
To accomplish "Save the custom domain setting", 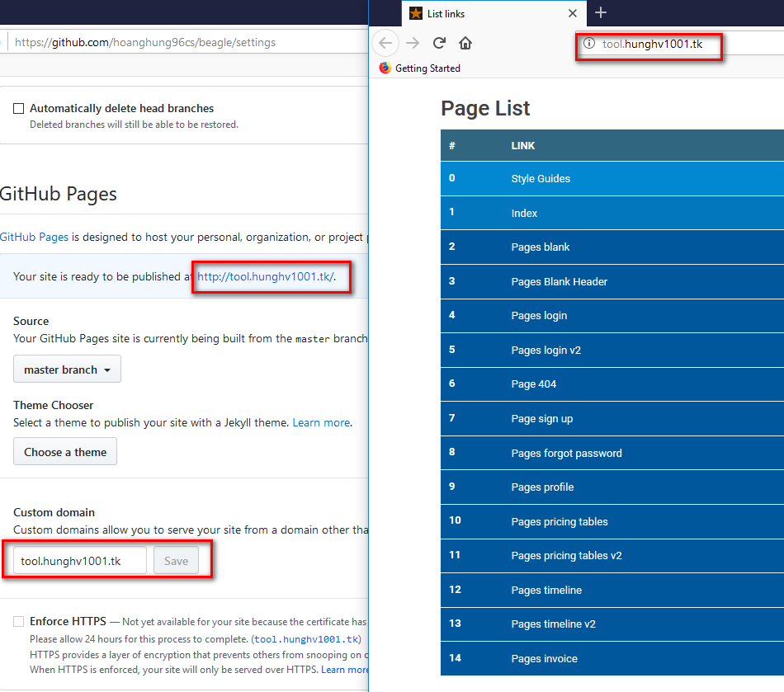I will click(176, 561).
